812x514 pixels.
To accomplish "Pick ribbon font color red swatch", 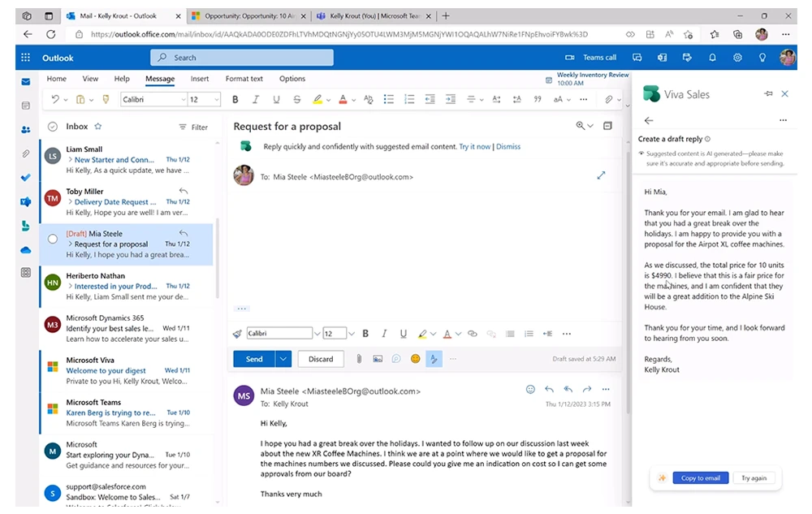I will [343, 99].
